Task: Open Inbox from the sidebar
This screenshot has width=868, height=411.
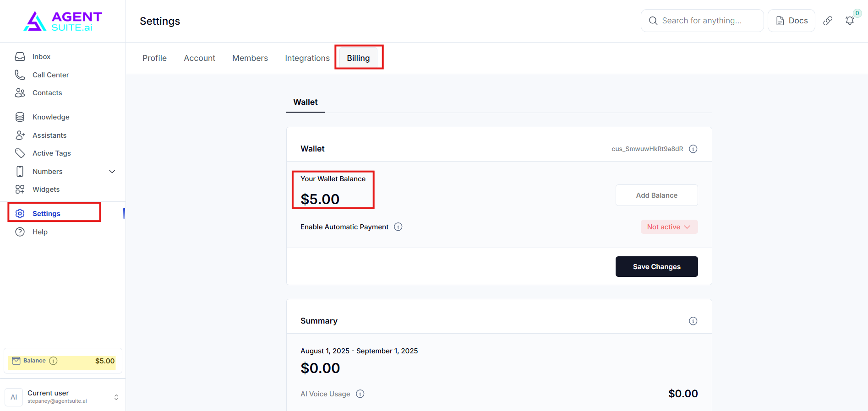Action: 41,57
